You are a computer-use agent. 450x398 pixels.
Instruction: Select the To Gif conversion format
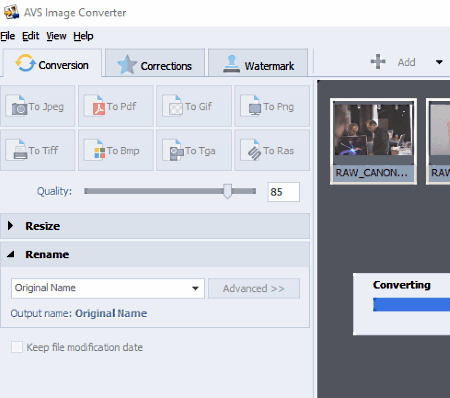(x=194, y=106)
